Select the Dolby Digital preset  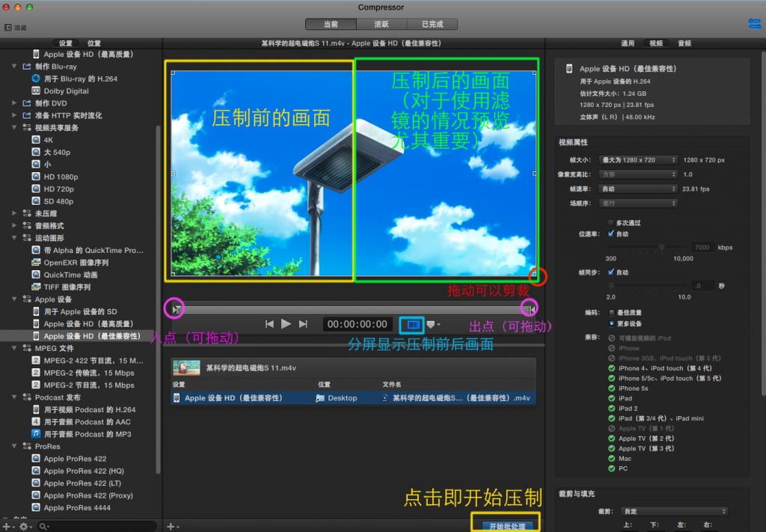click(x=65, y=91)
